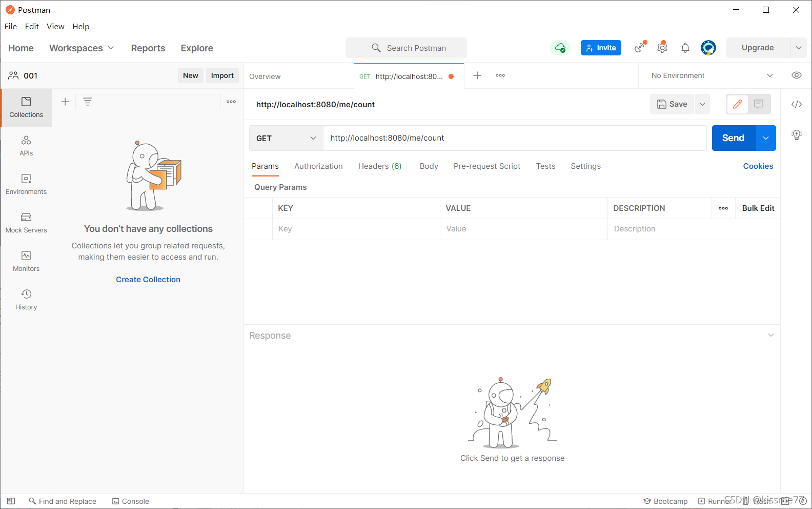Open the Workspaces dropdown
812x509 pixels.
point(82,48)
